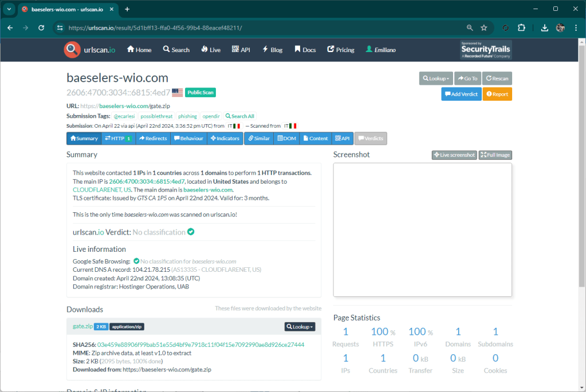Open browser extensions puzzle icon
Viewport: 586px width, 392px height.
[521, 27]
